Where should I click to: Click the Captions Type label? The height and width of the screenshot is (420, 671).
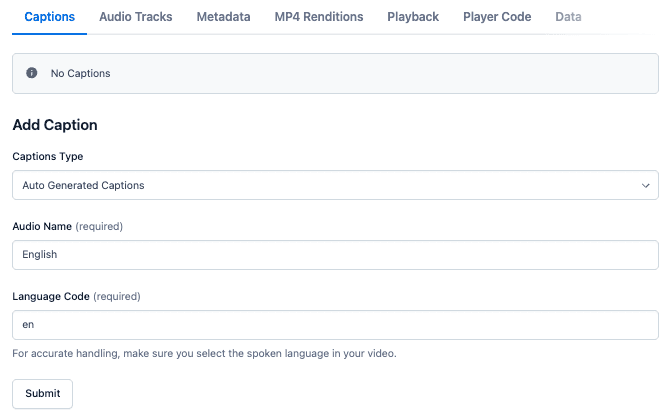pos(48,156)
